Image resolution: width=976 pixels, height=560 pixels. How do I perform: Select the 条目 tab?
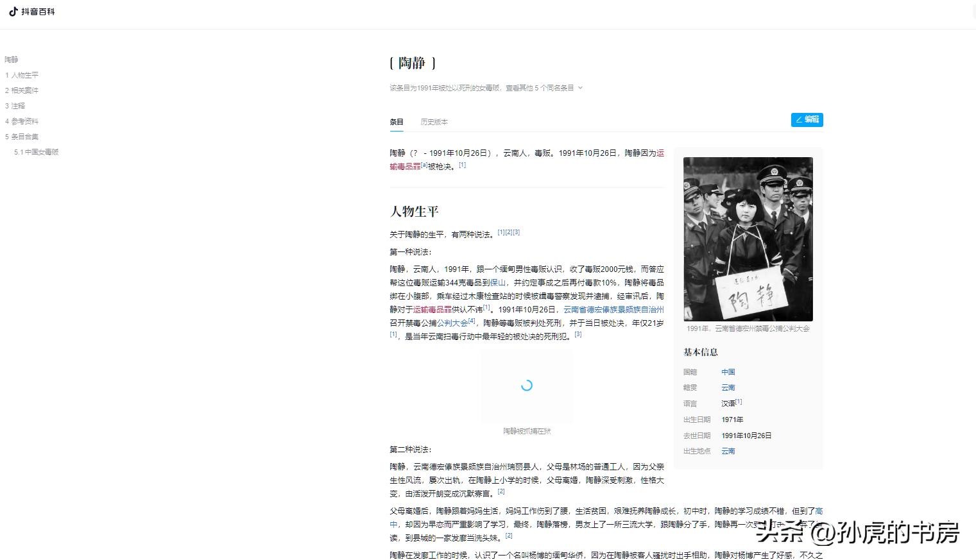[397, 122]
